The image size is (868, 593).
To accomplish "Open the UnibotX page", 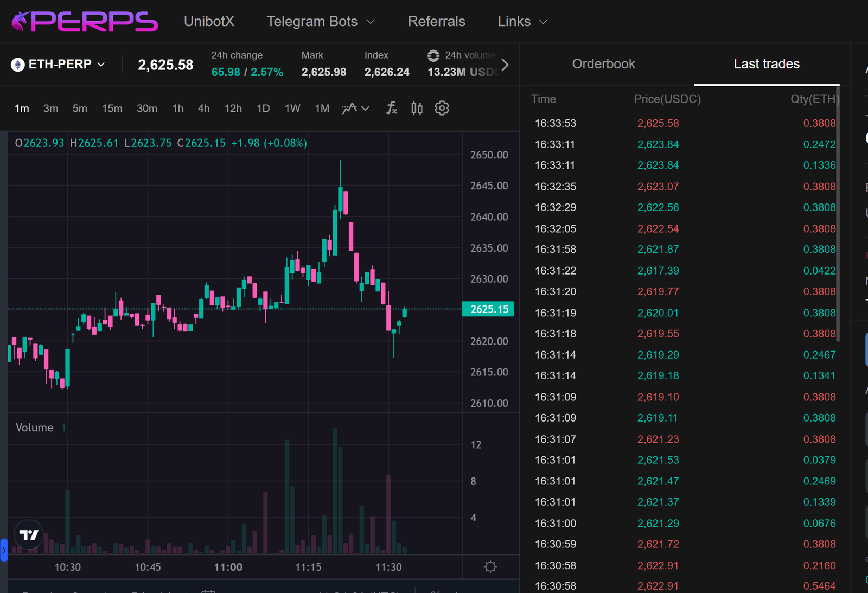I will tap(209, 21).
